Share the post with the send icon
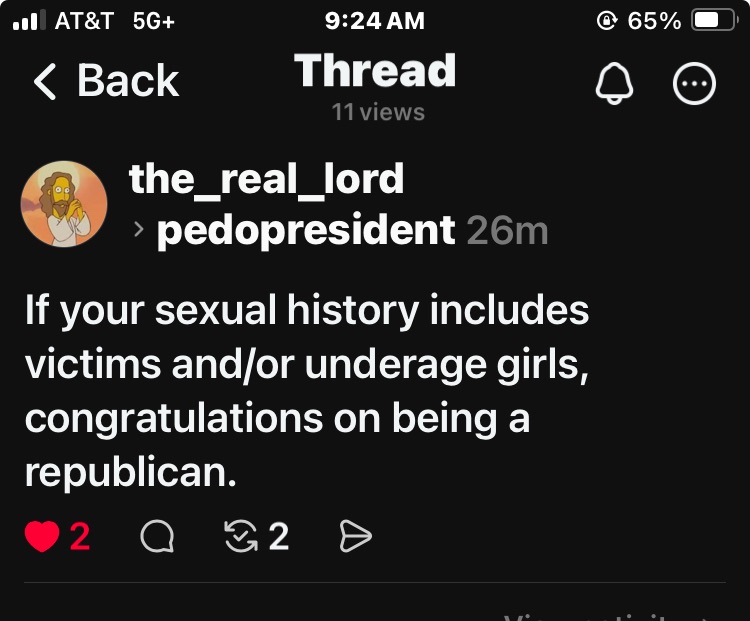The width and height of the screenshot is (750, 621). pyautogui.click(x=355, y=537)
